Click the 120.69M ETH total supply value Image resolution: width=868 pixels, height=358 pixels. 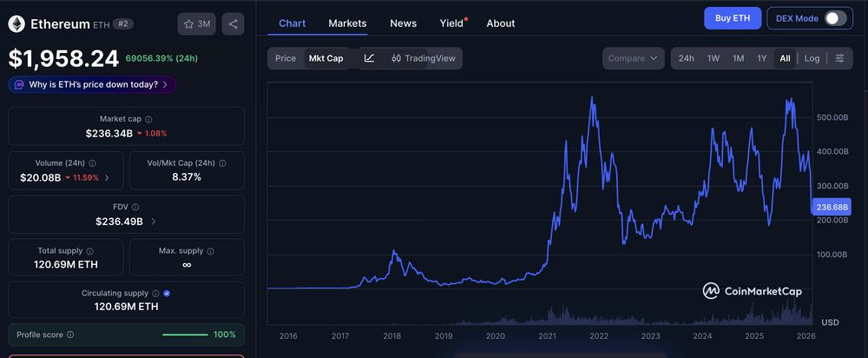(x=66, y=264)
